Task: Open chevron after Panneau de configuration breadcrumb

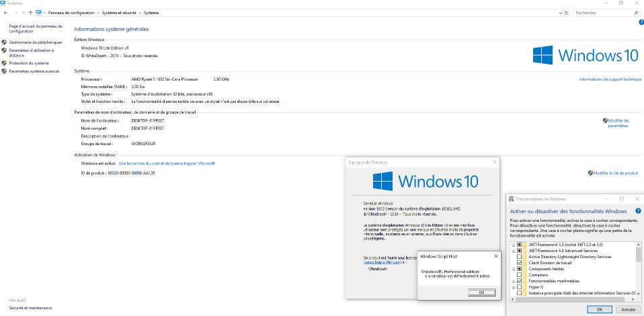Action: coord(98,13)
